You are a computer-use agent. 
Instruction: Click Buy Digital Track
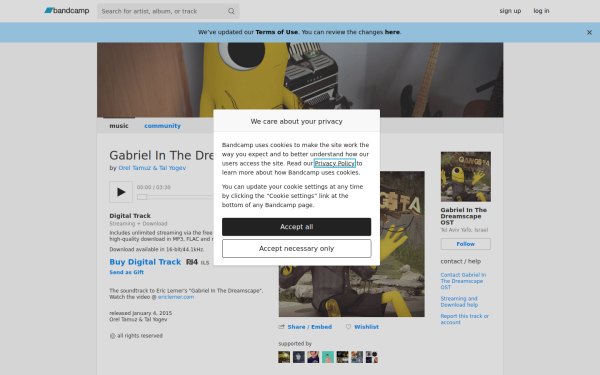(x=145, y=262)
